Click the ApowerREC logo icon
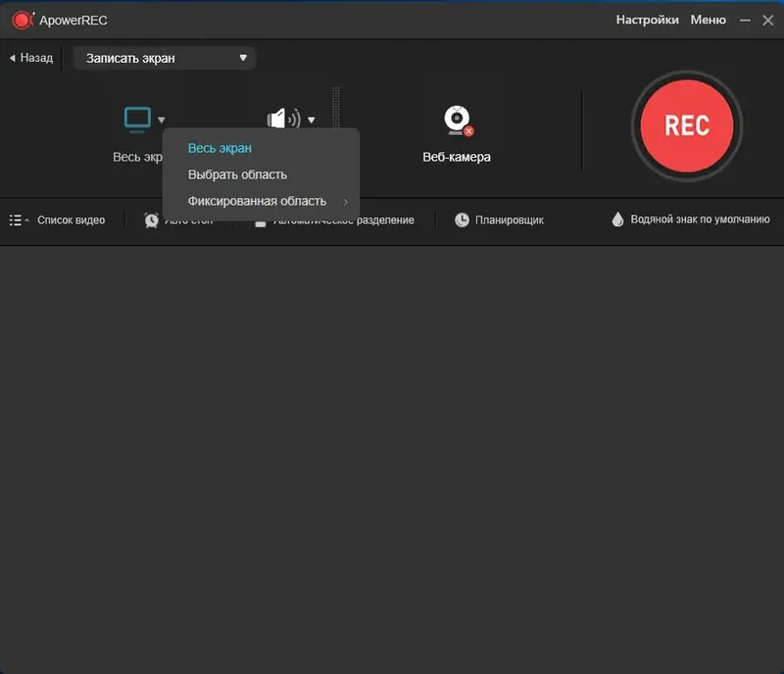The image size is (784, 674). click(x=21, y=19)
